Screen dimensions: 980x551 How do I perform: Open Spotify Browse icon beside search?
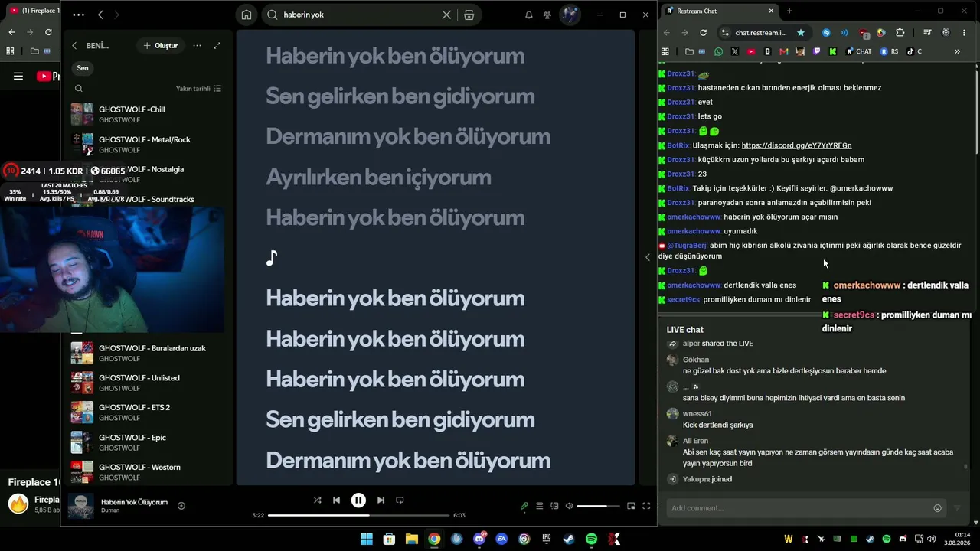pyautogui.click(x=469, y=15)
